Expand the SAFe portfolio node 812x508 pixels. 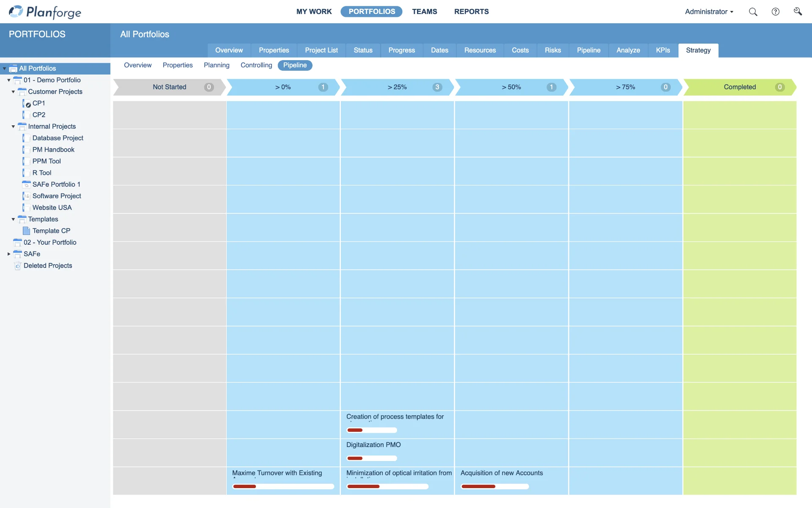click(x=9, y=254)
